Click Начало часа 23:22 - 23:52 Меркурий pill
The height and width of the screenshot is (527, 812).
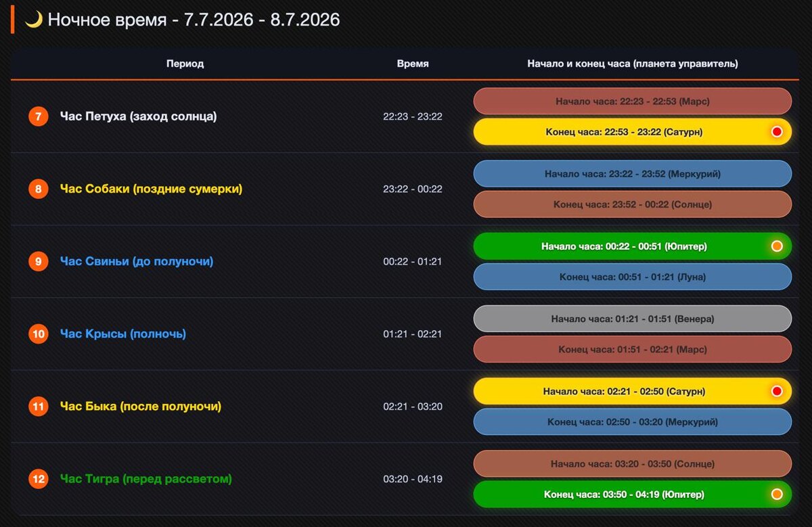coord(633,174)
